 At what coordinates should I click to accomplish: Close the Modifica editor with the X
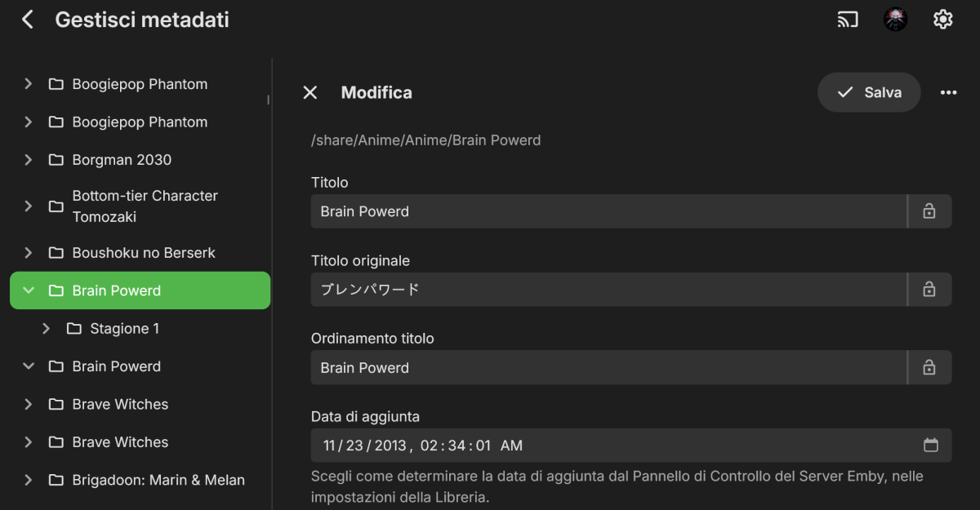coord(310,92)
